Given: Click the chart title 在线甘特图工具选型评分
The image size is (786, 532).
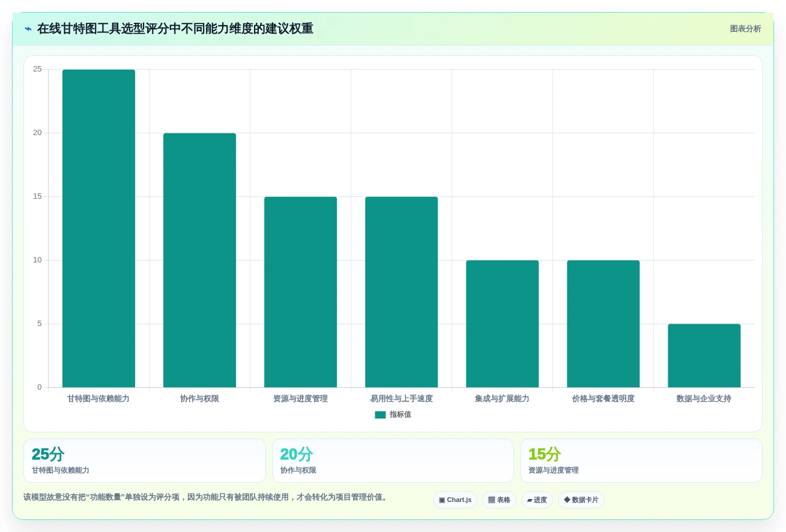Looking at the screenshot, I should pos(175,29).
